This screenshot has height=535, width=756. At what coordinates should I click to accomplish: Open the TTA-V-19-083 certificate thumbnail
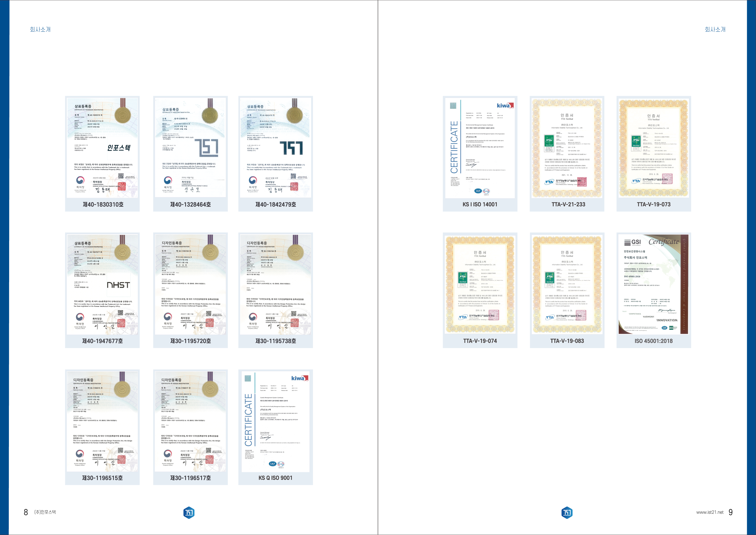tap(567, 284)
